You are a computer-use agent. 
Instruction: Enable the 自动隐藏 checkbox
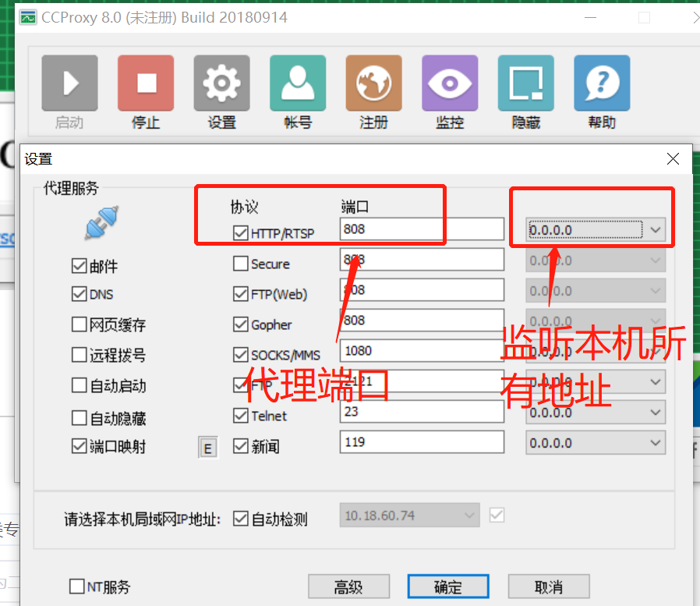(x=79, y=418)
